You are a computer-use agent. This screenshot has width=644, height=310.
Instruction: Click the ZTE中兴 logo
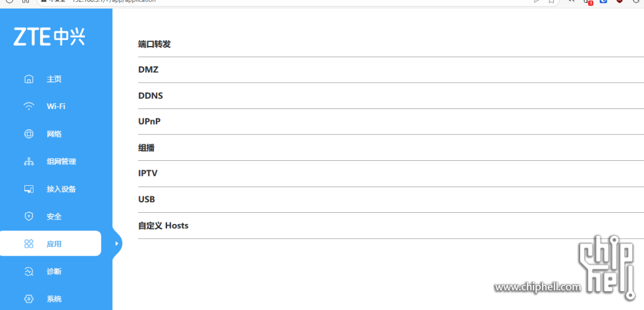coord(49,37)
